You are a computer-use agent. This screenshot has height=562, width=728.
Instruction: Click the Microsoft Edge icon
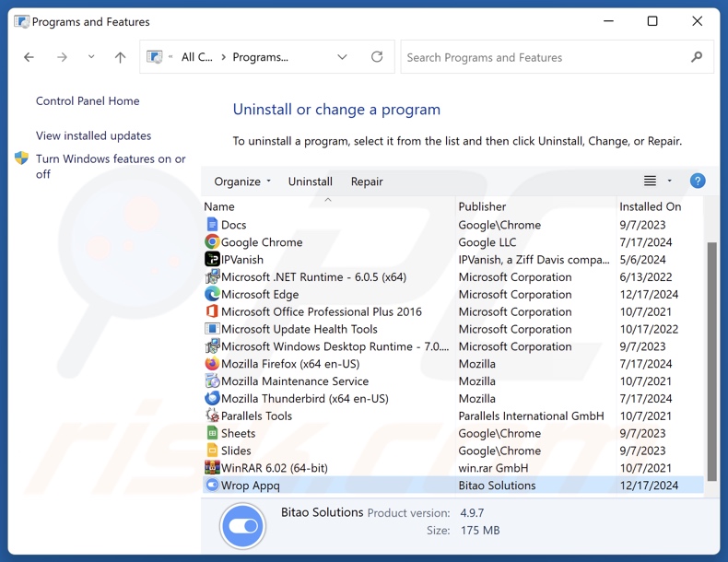[212, 294]
